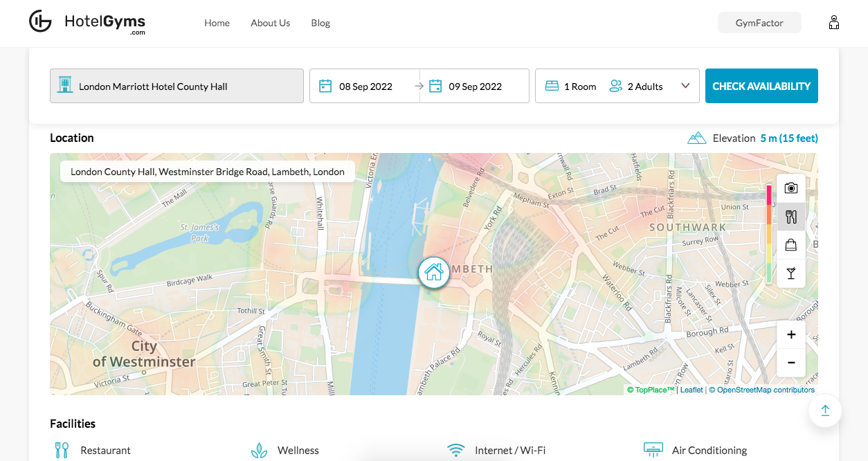Click the heatmap color scale legend
868x461 pixels.
point(769,234)
